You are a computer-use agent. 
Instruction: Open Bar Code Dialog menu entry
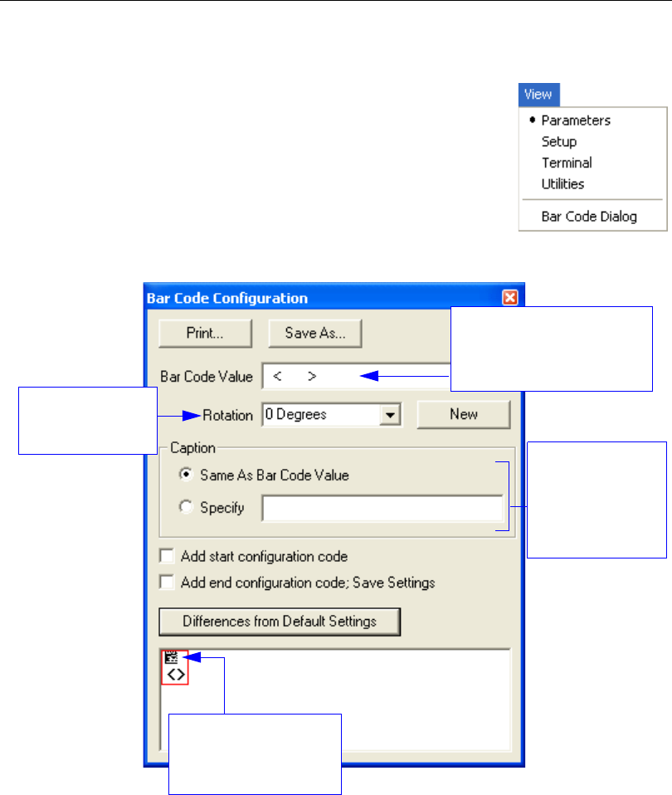(x=589, y=217)
